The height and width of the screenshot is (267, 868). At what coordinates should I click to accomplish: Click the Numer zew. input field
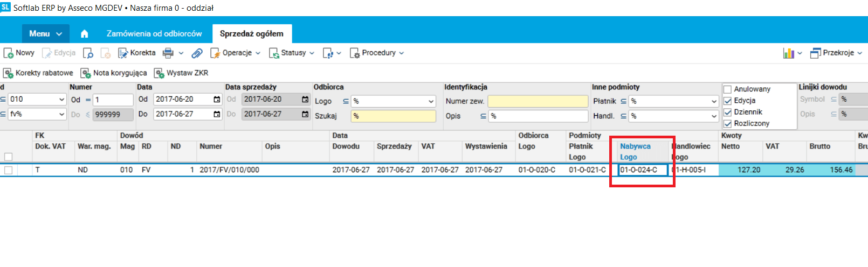coord(538,101)
